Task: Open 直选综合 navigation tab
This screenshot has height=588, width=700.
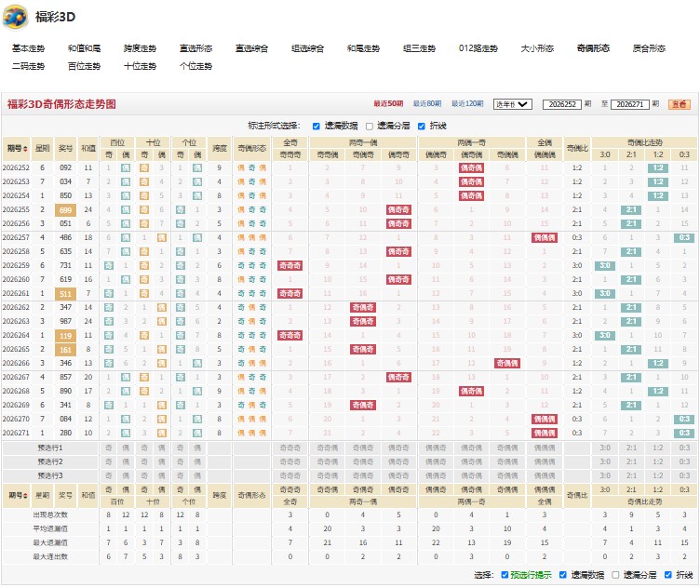Action: pos(251,48)
